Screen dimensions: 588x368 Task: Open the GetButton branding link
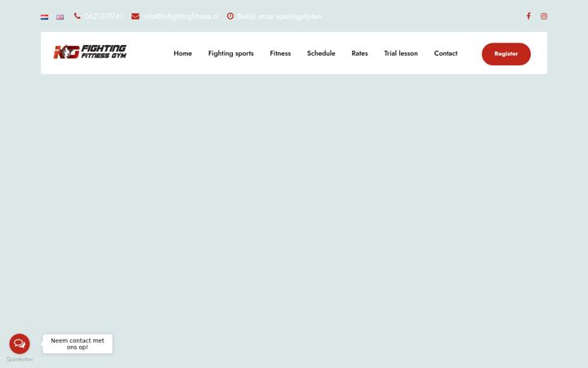(20, 359)
